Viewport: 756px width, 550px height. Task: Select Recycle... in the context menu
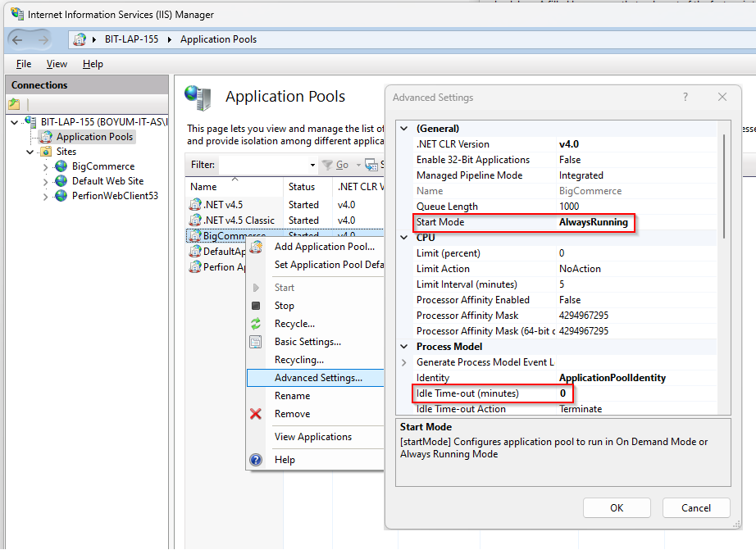pyautogui.click(x=294, y=324)
